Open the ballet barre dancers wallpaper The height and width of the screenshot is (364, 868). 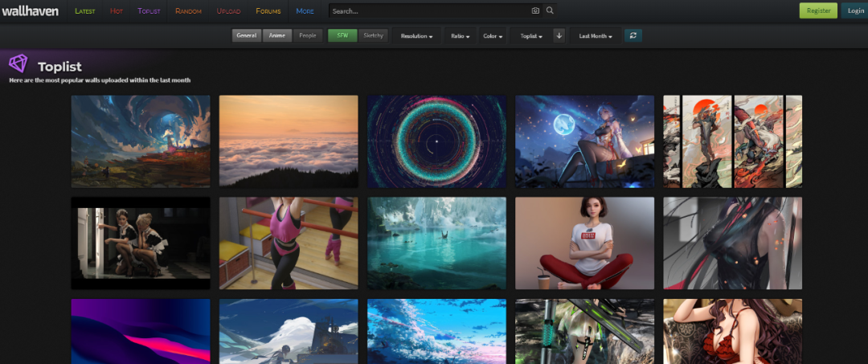(x=289, y=243)
